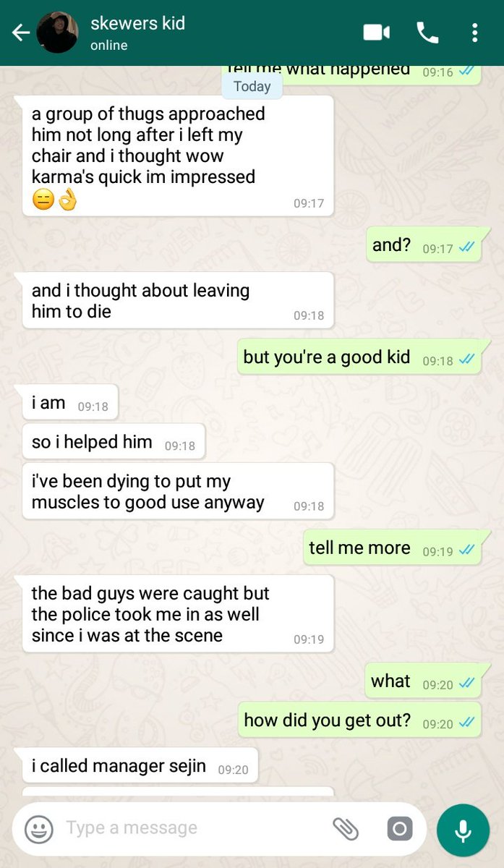
Task: Start a video call with skewers kid
Action: click(376, 33)
